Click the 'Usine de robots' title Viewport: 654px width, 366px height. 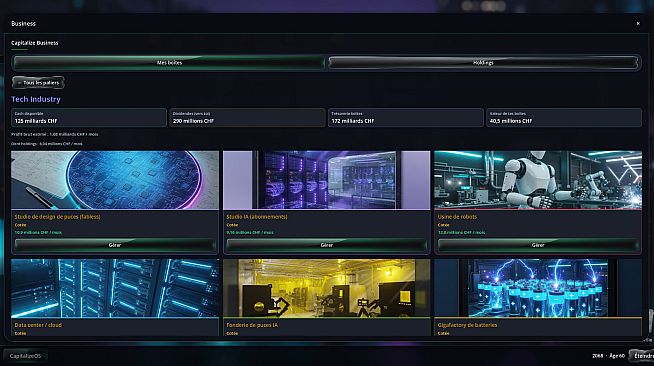[x=457, y=217]
